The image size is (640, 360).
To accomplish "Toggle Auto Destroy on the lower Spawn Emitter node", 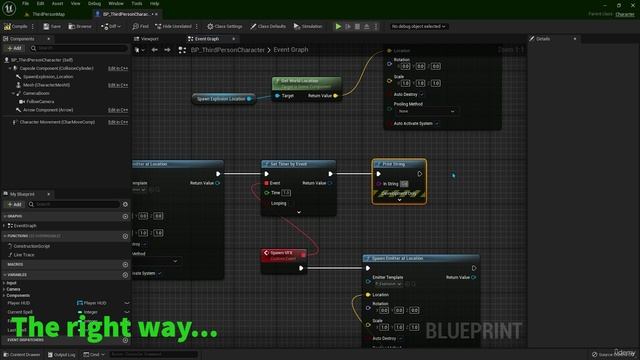I will (x=400, y=338).
